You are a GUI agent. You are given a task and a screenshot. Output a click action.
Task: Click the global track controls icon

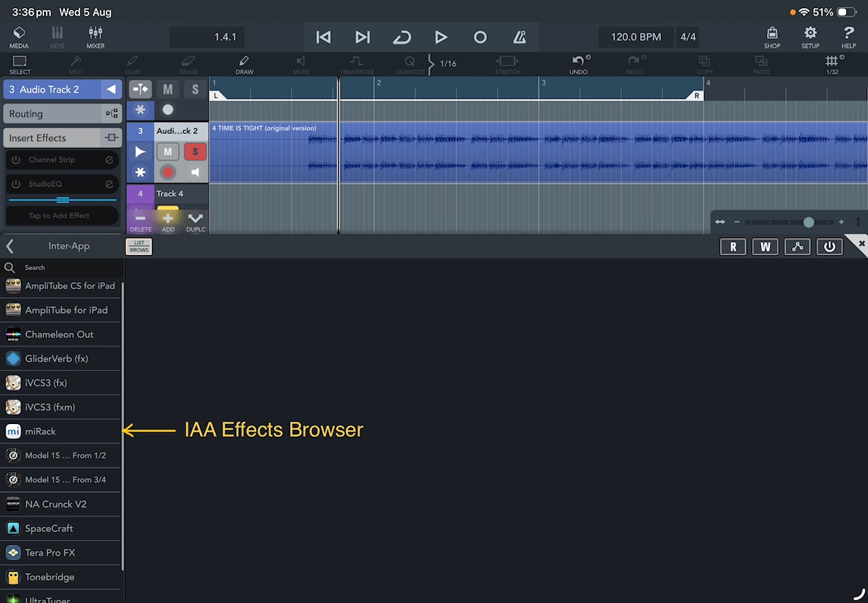coord(140,89)
